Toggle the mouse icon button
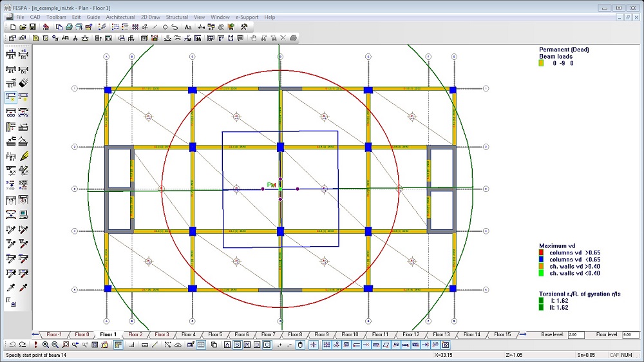 click(300, 345)
